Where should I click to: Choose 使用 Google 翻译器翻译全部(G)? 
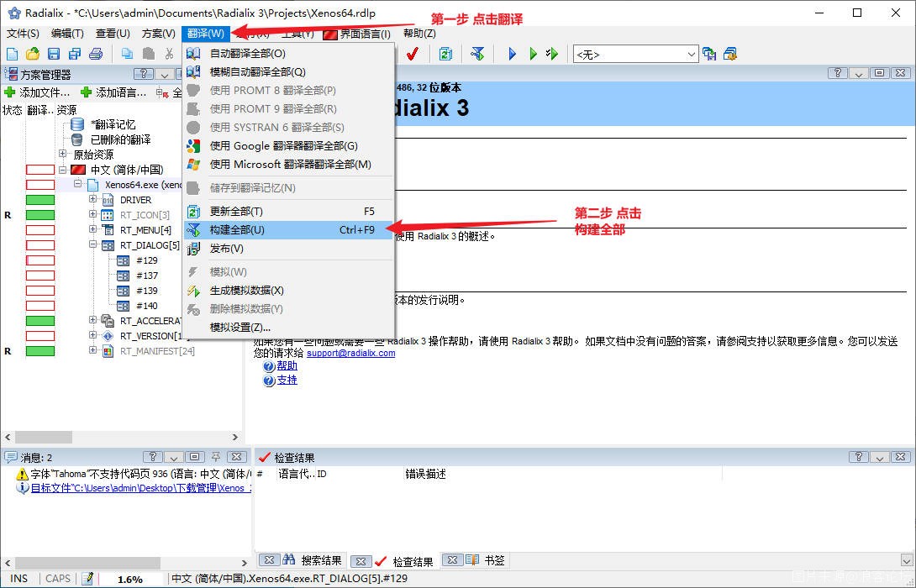click(288, 146)
